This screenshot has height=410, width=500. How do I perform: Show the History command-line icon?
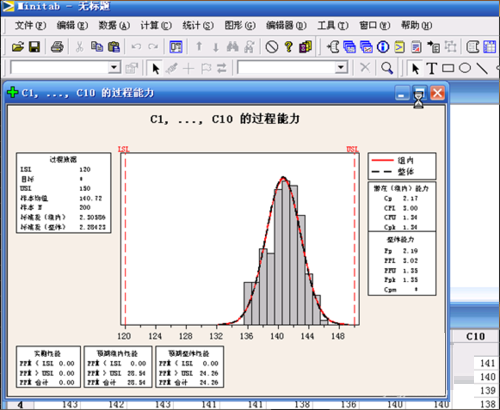(x=400, y=47)
